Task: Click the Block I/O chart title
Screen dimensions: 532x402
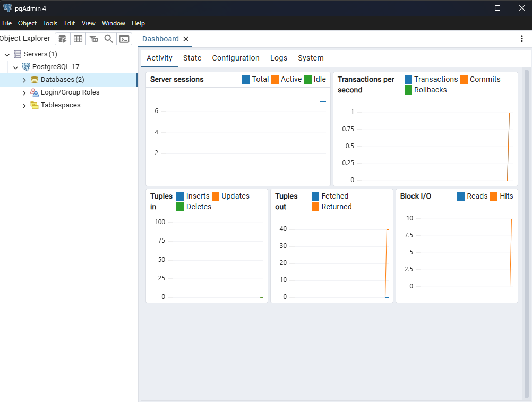Action: point(416,196)
